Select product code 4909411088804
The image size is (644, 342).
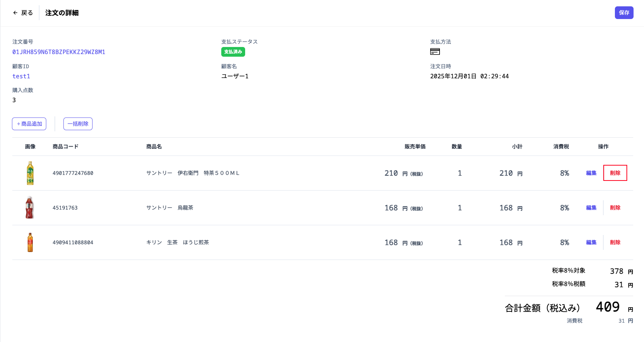point(73,242)
